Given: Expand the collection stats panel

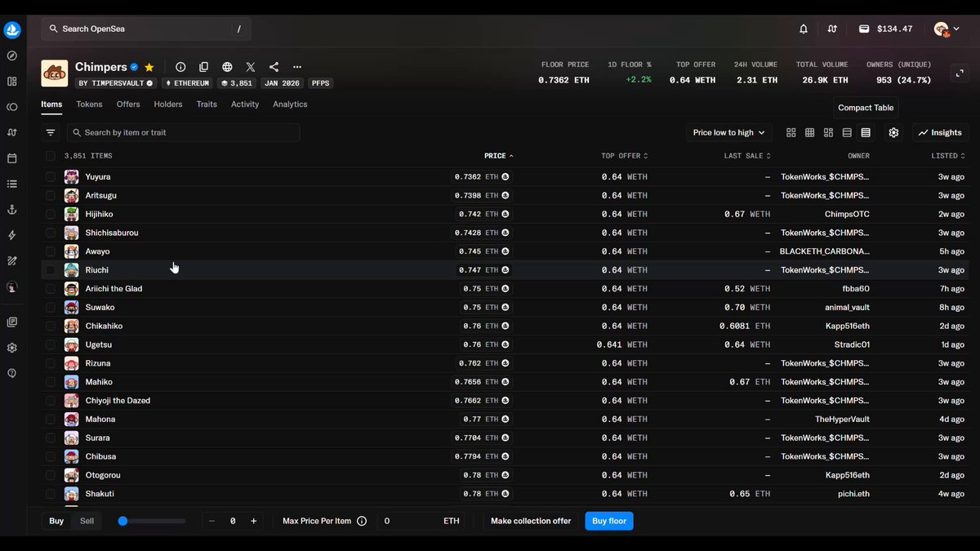Looking at the screenshot, I should pyautogui.click(x=959, y=73).
